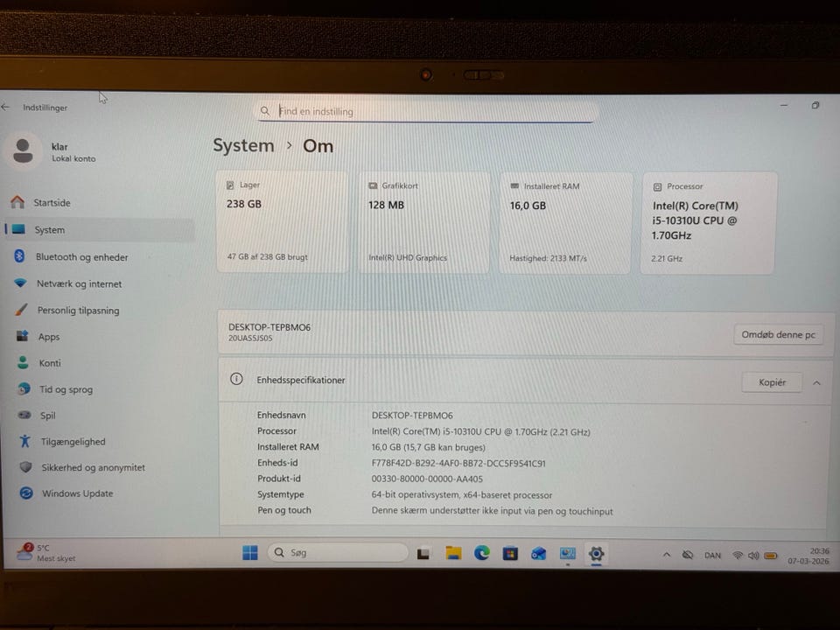Click the restore window button
840x630 pixels.
pos(815,106)
